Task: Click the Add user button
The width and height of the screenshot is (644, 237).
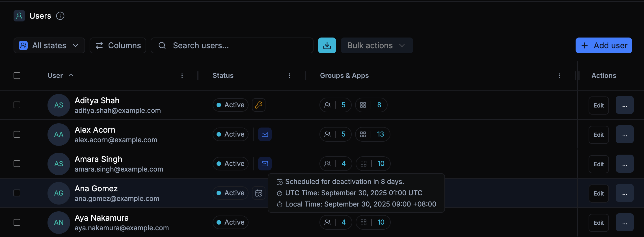Action: 604,45
